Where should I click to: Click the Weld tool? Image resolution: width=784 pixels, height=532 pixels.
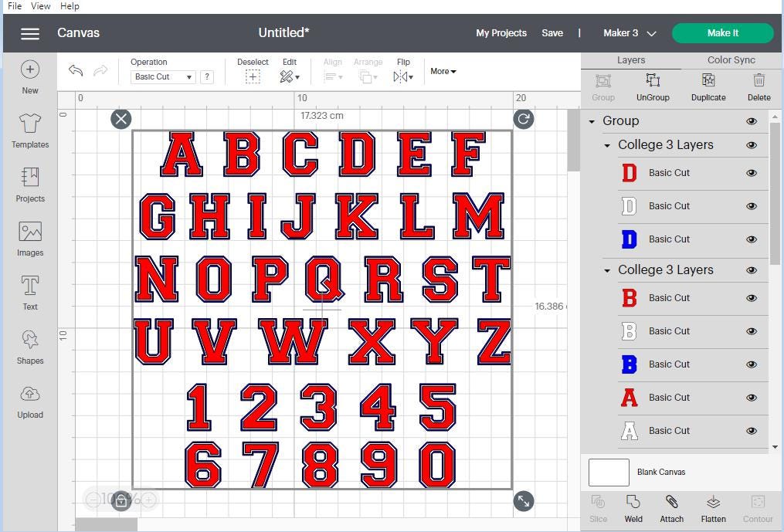point(633,509)
